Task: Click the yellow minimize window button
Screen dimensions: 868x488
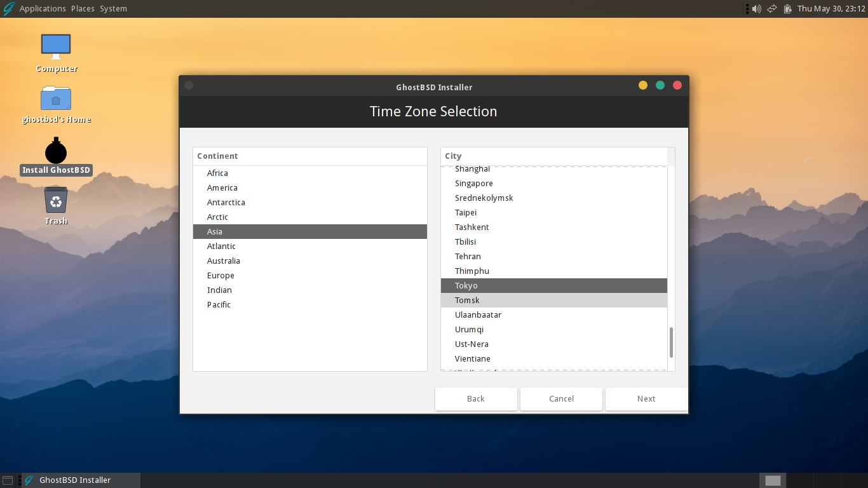Action: point(643,85)
